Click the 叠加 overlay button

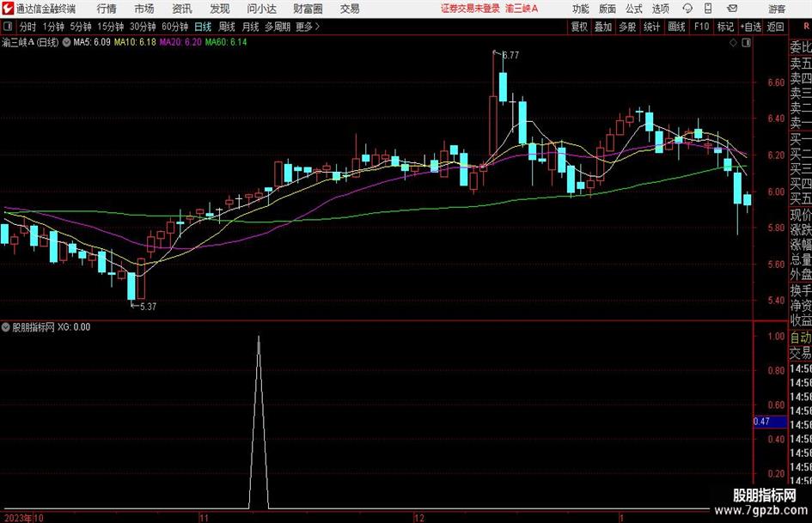click(x=603, y=27)
